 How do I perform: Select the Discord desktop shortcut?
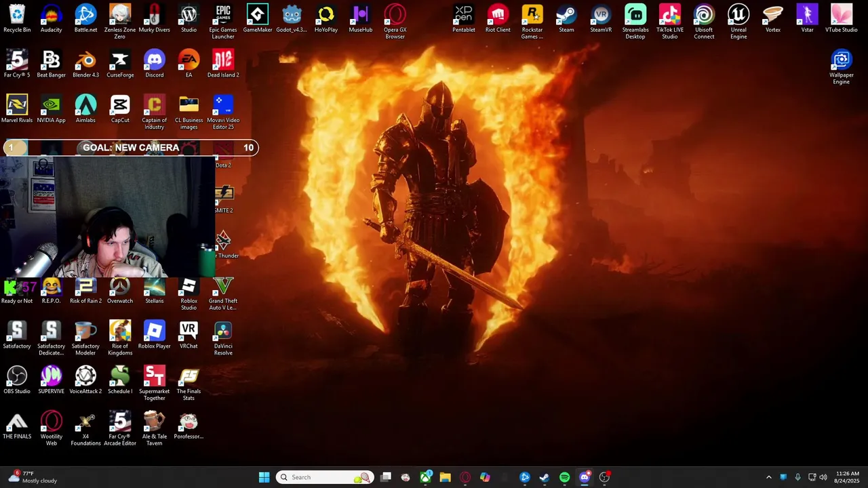pyautogui.click(x=154, y=64)
